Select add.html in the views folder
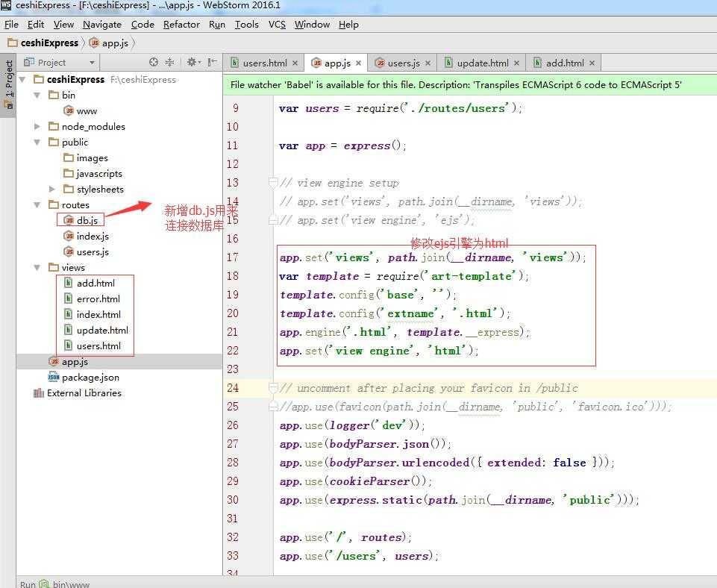 [x=90, y=283]
